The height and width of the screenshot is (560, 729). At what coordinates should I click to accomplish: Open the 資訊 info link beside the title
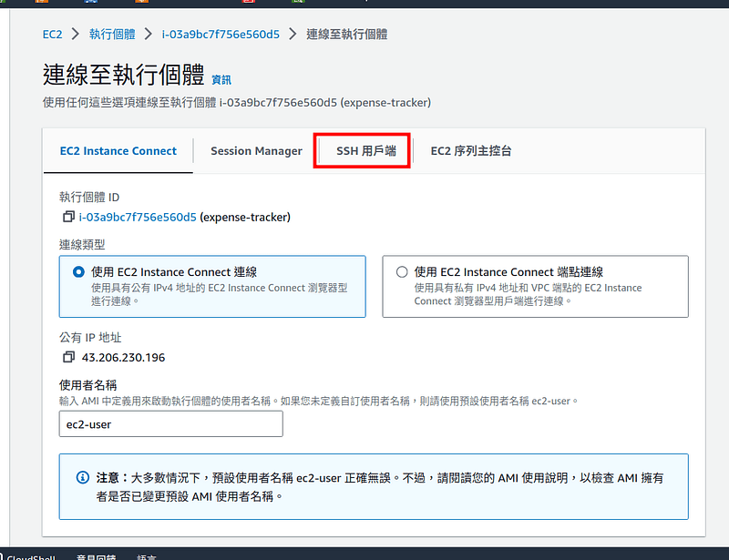click(221, 80)
